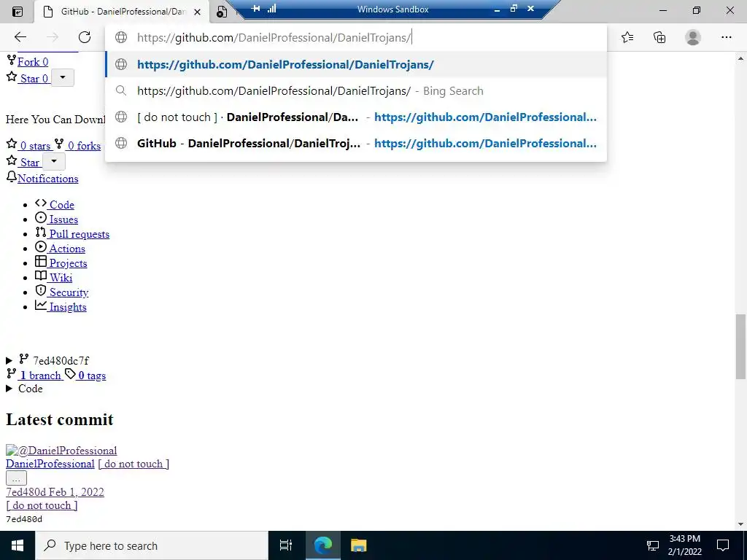Pick the '[ do not touch ]' history suggestion
The height and width of the screenshot is (560, 747).
click(356, 117)
